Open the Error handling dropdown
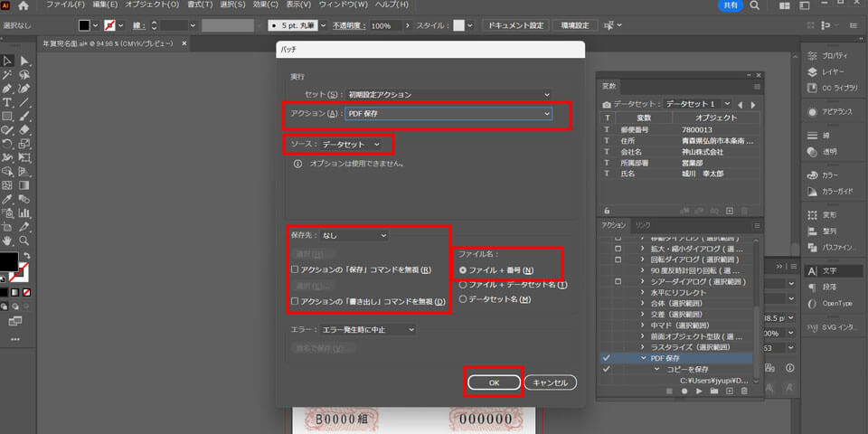Screen dimensions: 868x434 pyautogui.click(x=368, y=330)
